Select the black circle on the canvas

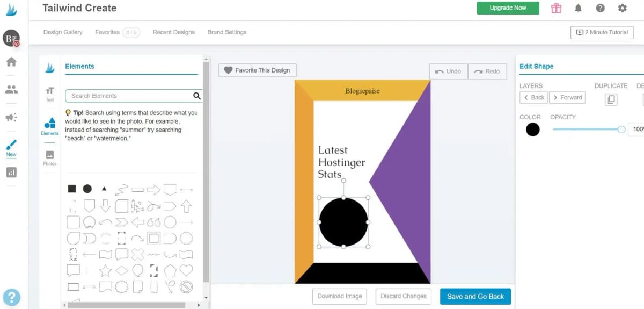click(x=343, y=222)
